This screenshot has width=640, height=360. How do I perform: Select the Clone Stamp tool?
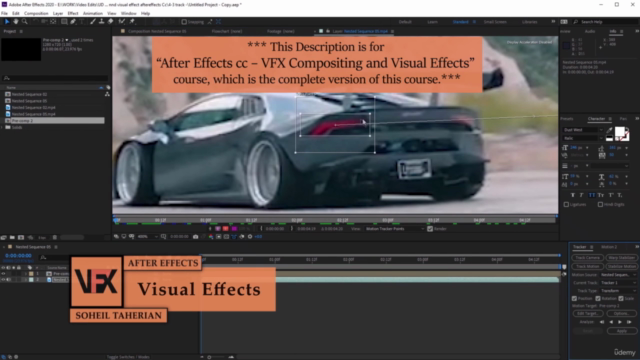[x=102, y=22]
